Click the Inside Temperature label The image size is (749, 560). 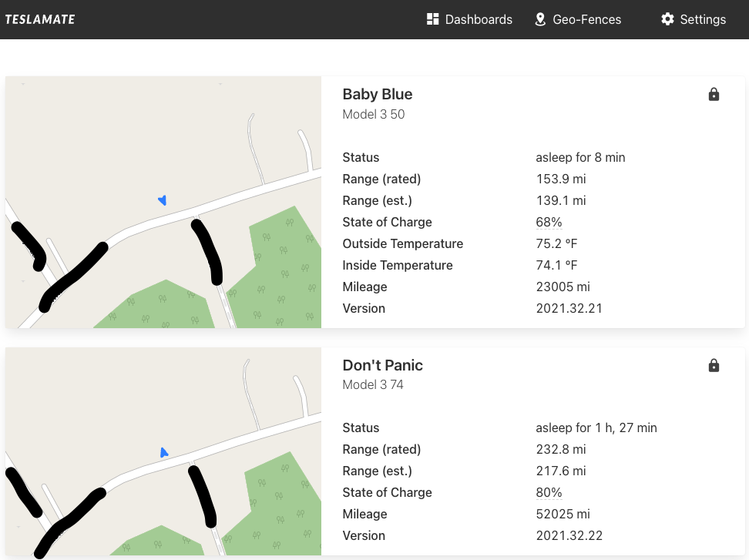coord(398,266)
